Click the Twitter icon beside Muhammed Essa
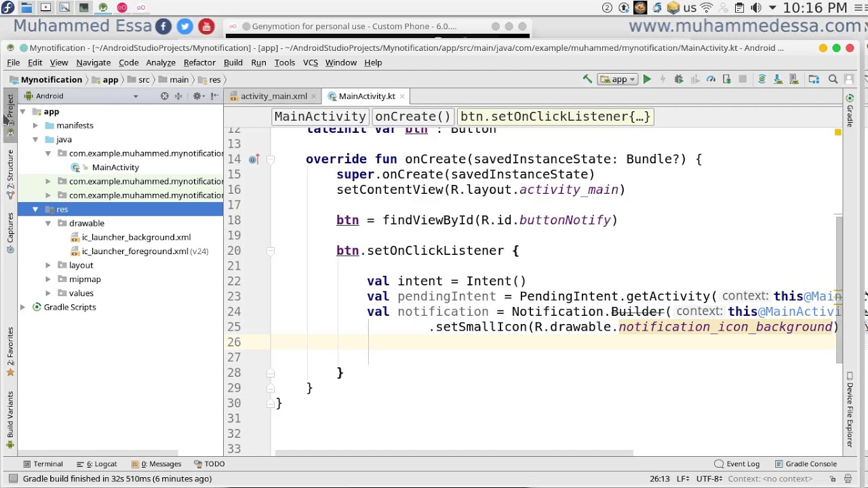The height and width of the screenshot is (488, 868). point(184,26)
